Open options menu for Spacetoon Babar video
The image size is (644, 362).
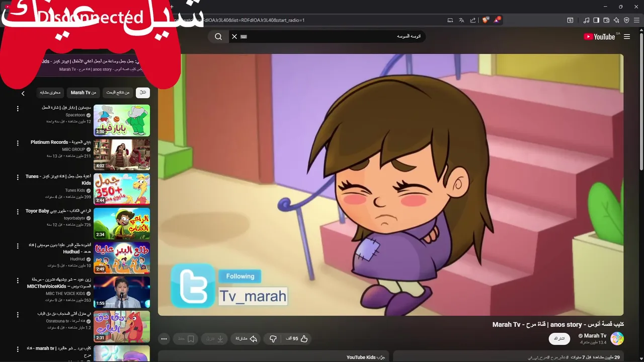(18, 109)
